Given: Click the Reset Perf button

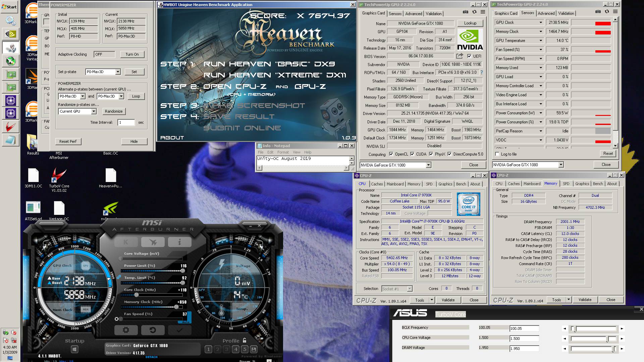Looking at the screenshot, I should pyautogui.click(x=68, y=141).
